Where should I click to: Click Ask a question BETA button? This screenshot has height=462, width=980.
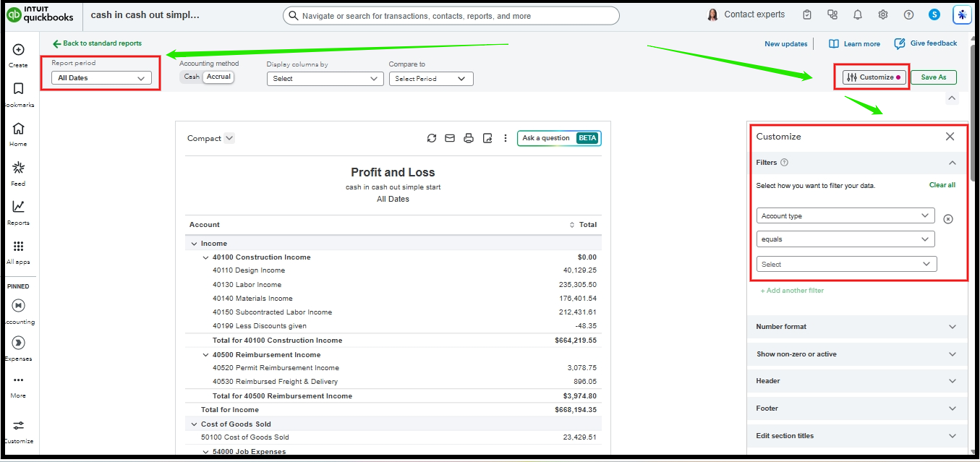pyautogui.click(x=559, y=138)
